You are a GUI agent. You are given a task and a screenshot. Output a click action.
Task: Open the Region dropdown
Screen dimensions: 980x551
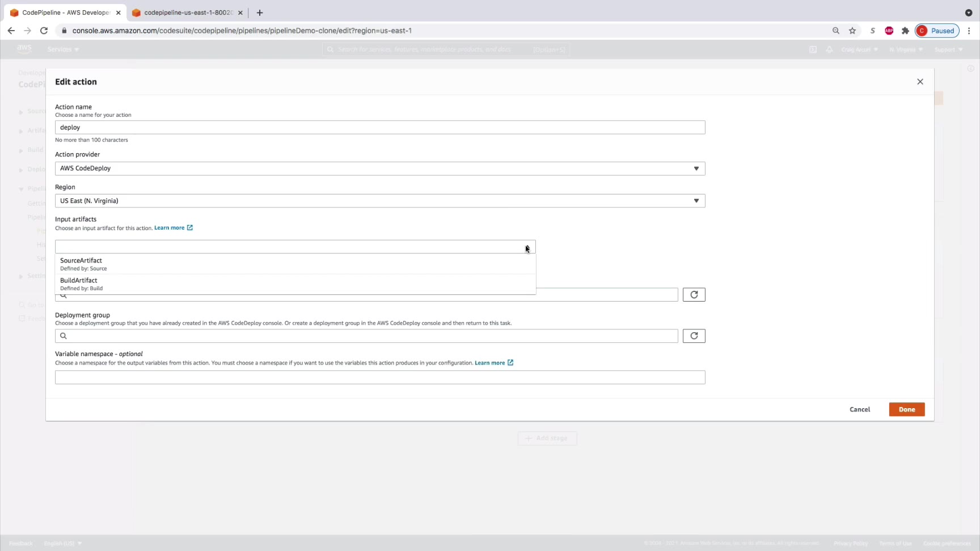380,201
